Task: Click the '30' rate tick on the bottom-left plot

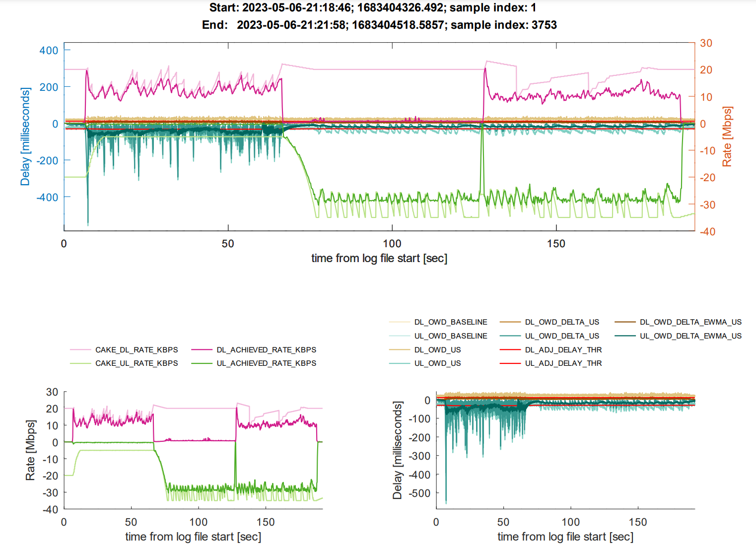Action: click(x=52, y=392)
